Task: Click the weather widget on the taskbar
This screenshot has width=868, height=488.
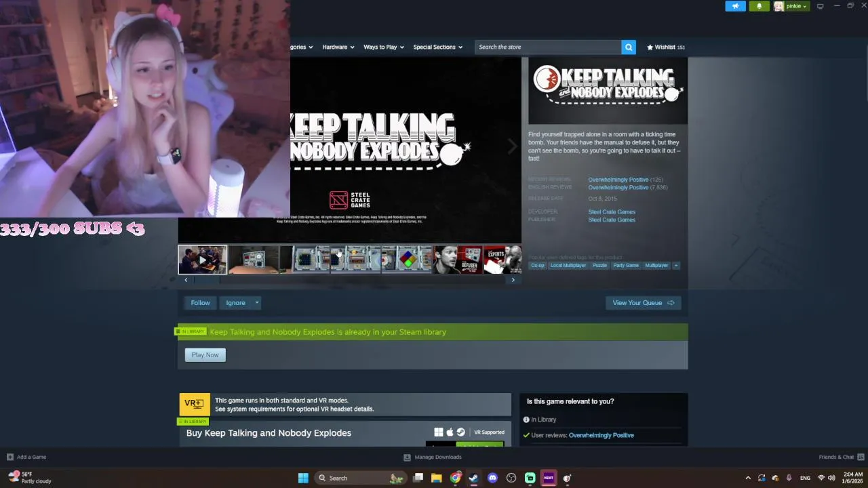Action: (31, 478)
